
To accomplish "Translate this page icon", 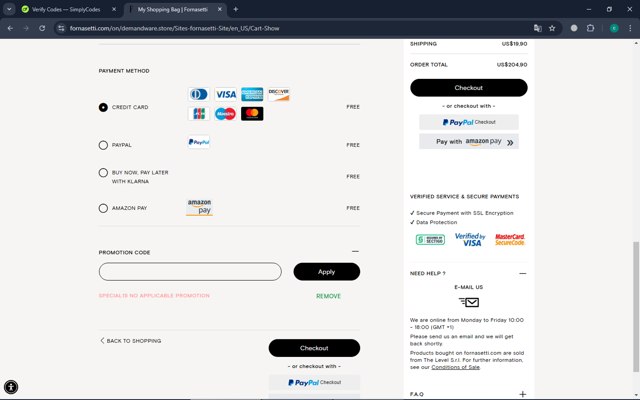I will (538, 28).
